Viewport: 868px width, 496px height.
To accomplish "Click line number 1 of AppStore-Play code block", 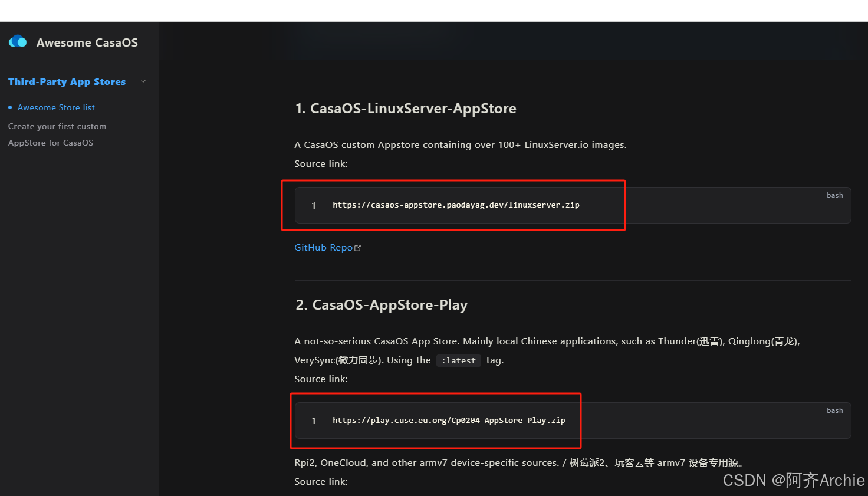I will click(x=314, y=421).
